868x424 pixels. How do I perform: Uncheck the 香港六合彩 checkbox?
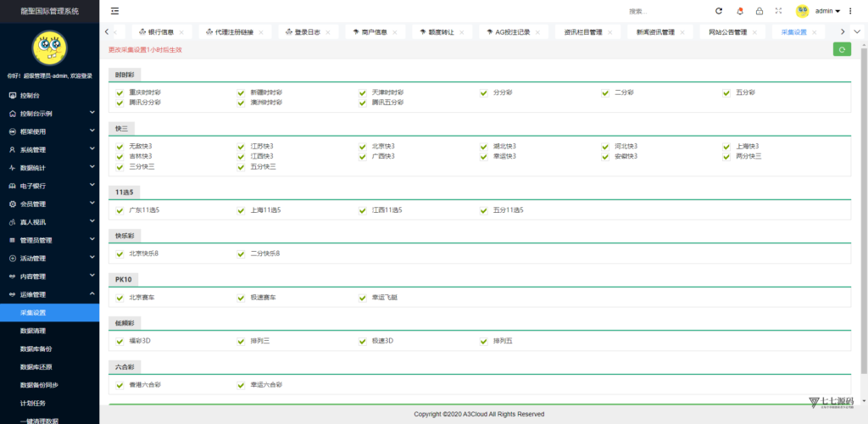[120, 385]
